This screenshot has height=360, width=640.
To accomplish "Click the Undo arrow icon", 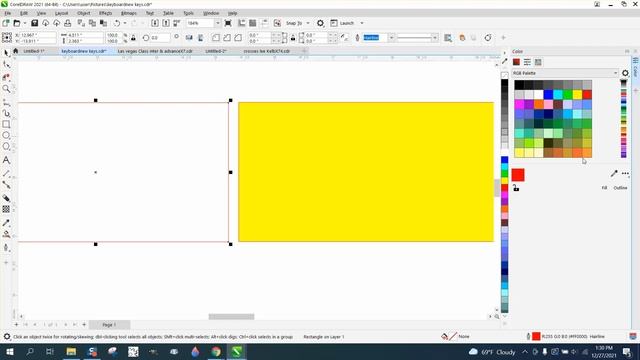I will [x=117, y=23].
